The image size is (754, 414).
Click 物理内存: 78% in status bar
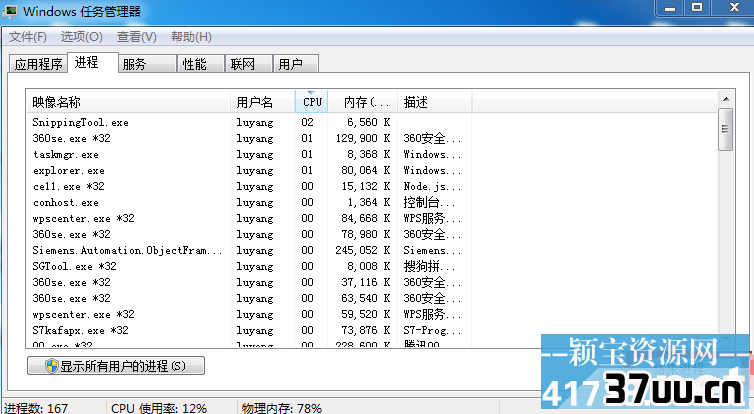[x=282, y=408]
